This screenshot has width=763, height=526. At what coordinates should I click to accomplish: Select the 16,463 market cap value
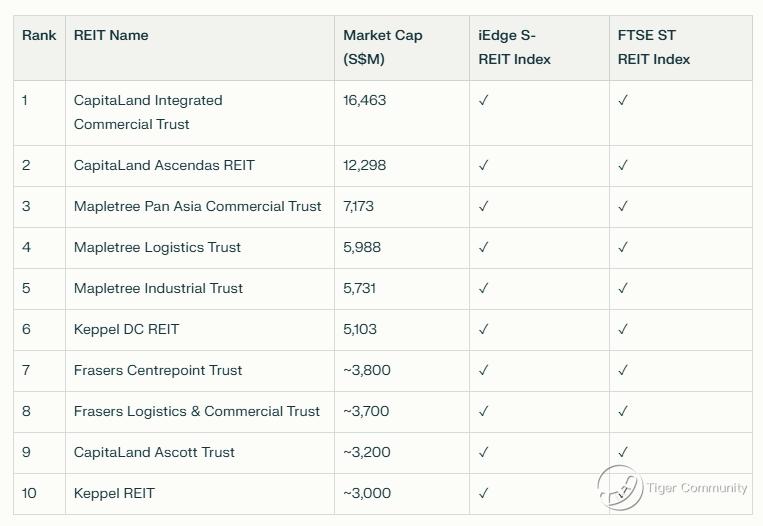click(x=364, y=101)
